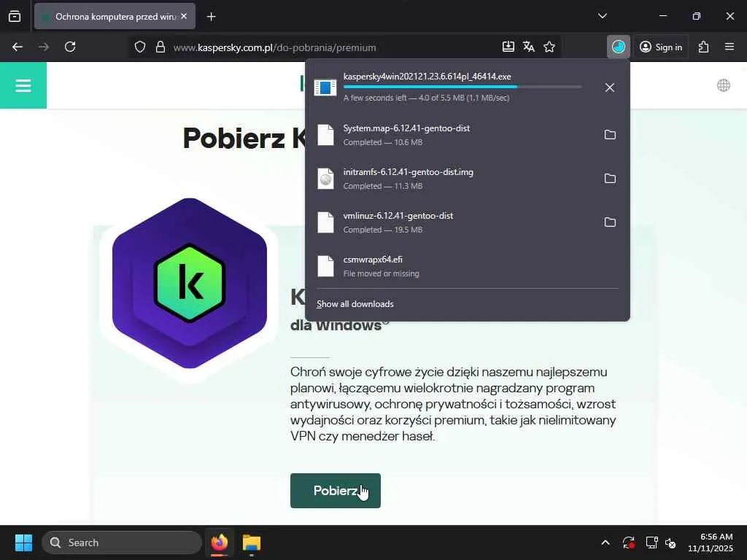Click the forward navigation arrow
Viewport: 747px width, 560px height.
pos(44,47)
